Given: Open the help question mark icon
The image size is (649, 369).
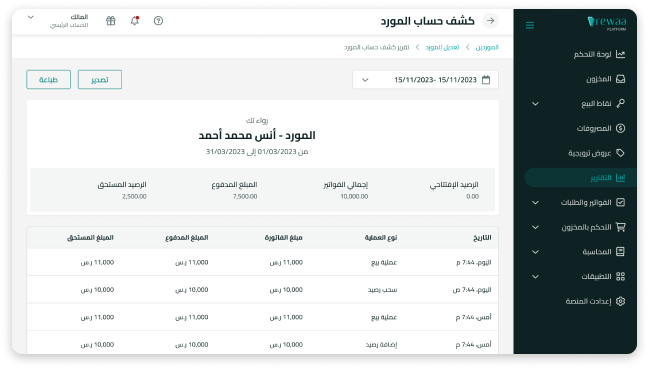Looking at the screenshot, I should point(158,21).
